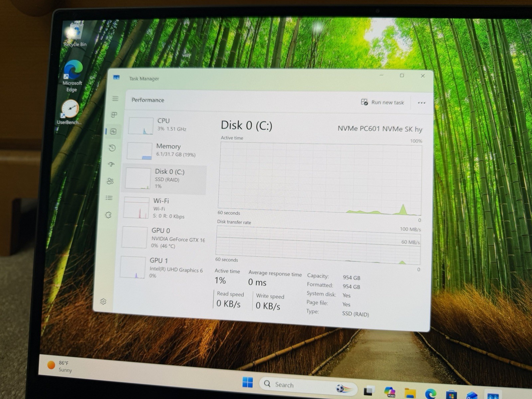Click the Capacity value '954 GB'
Viewport: 532px width, 399px height.
(x=351, y=278)
